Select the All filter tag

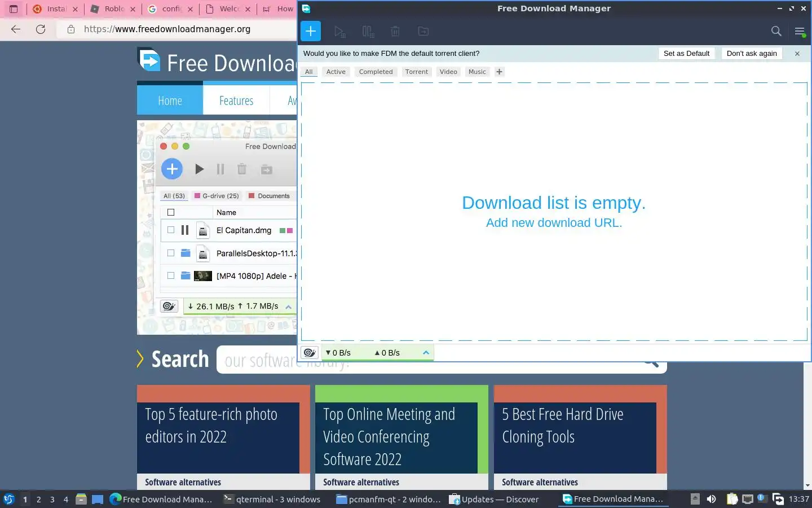308,72
